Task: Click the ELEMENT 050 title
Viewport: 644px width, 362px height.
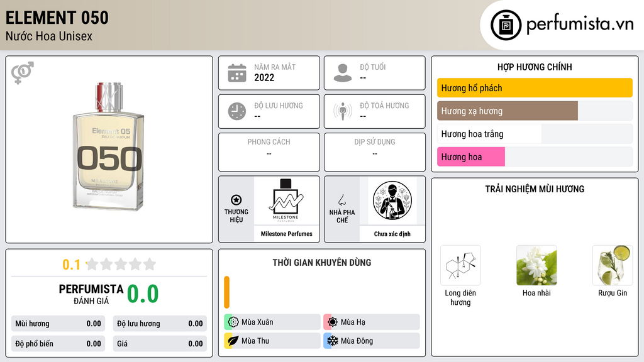Action: point(57,18)
